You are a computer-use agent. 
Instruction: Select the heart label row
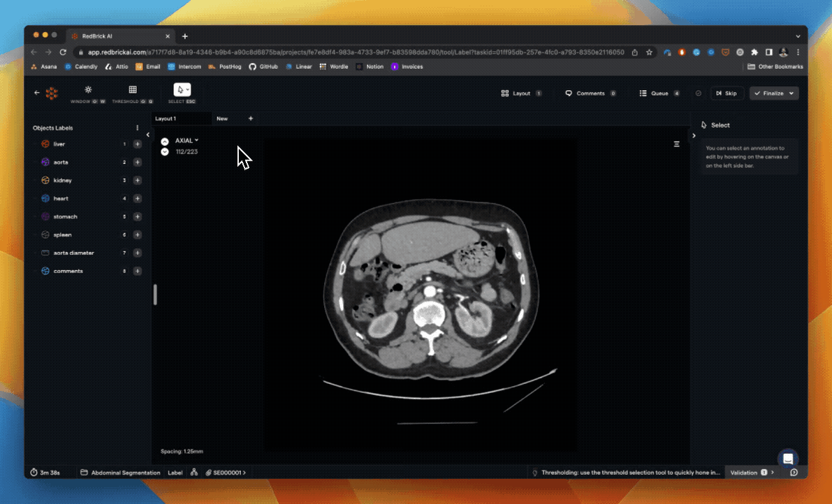pos(87,198)
